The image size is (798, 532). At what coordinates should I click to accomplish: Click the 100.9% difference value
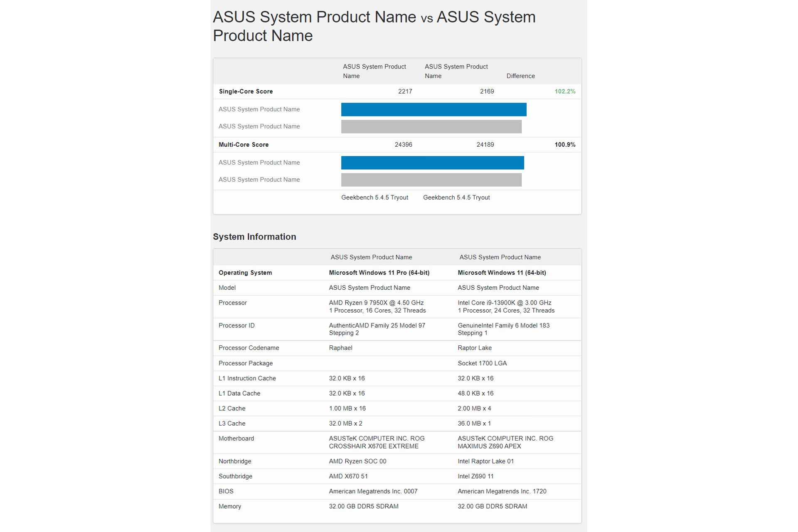pos(565,145)
